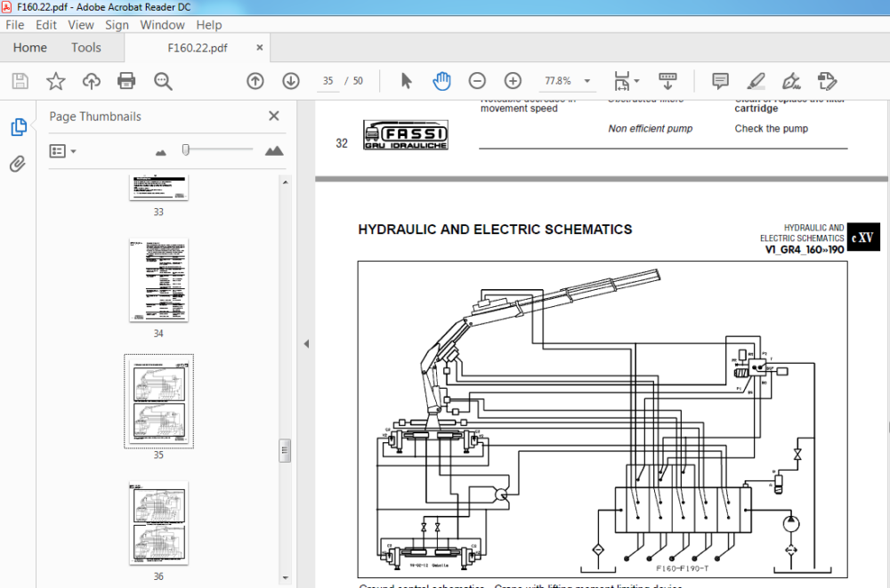
Task: Close the Page Thumbnails panel
Action: [273, 116]
